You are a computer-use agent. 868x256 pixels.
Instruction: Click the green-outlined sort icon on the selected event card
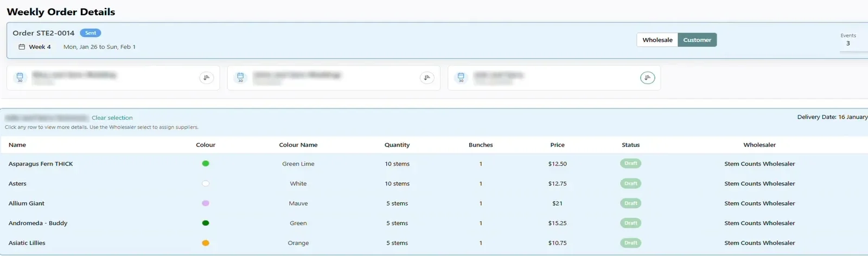point(647,78)
